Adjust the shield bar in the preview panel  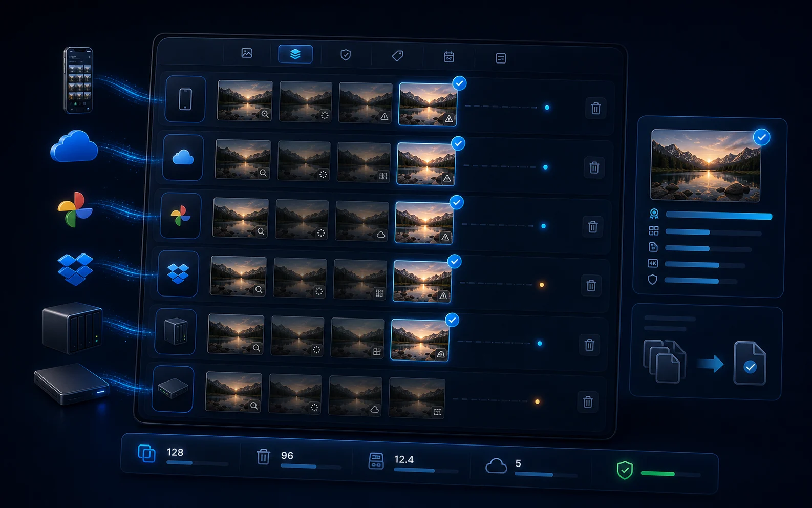701,281
